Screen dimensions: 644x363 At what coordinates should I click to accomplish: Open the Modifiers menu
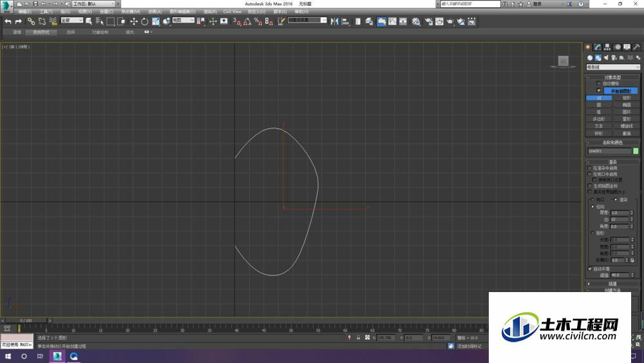pos(131,12)
